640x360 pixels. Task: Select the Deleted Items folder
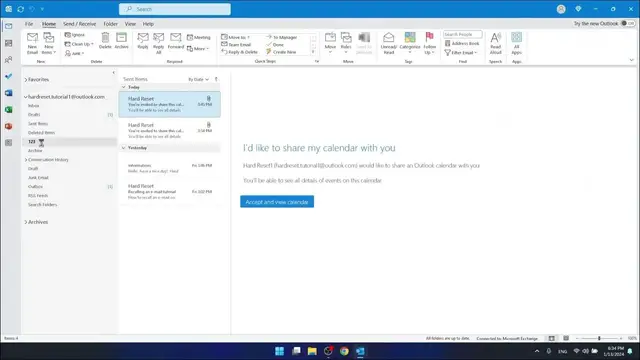[41, 133]
